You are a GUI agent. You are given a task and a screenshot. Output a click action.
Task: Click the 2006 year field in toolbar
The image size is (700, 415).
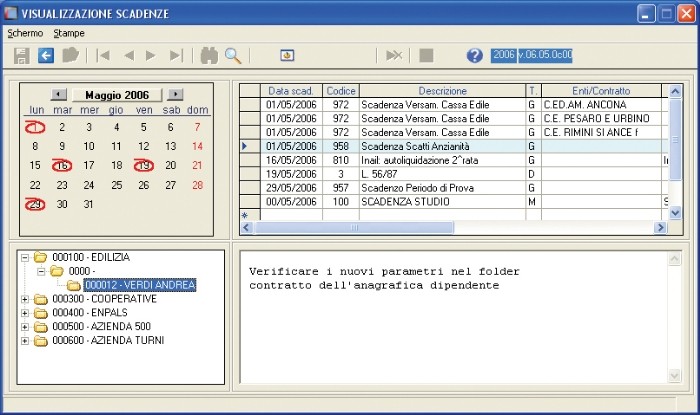(x=504, y=55)
